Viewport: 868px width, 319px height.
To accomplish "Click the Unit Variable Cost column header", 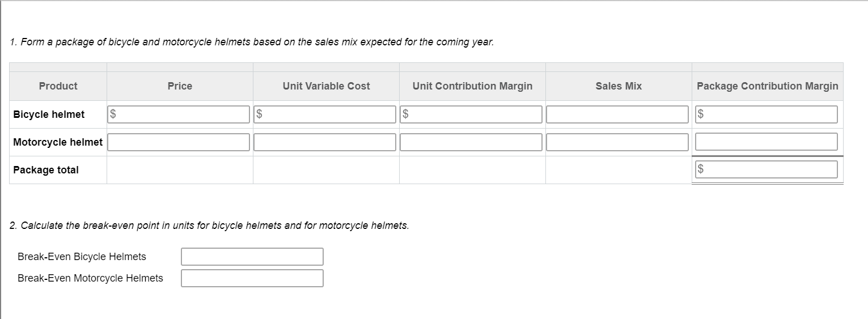I will (326, 86).
